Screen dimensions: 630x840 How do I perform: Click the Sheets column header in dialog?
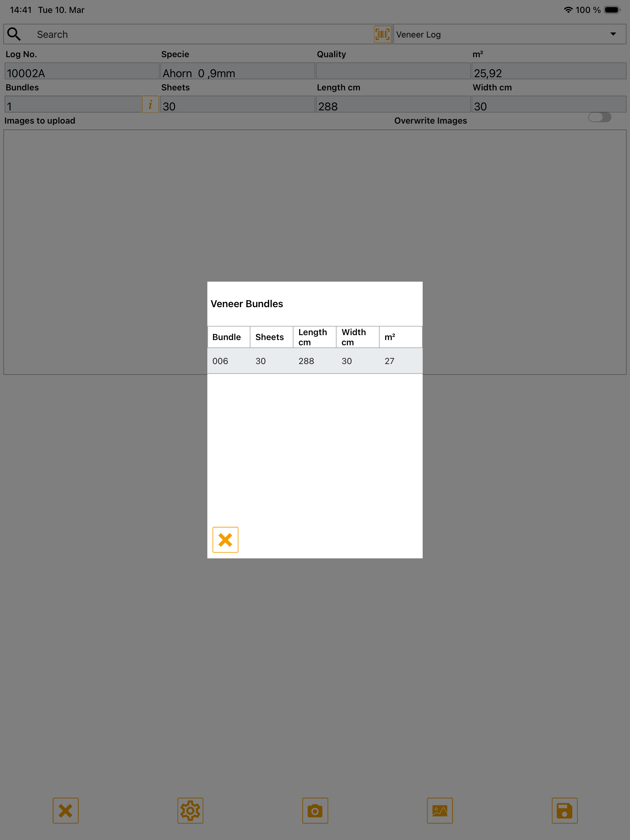[x=272, y=337]
